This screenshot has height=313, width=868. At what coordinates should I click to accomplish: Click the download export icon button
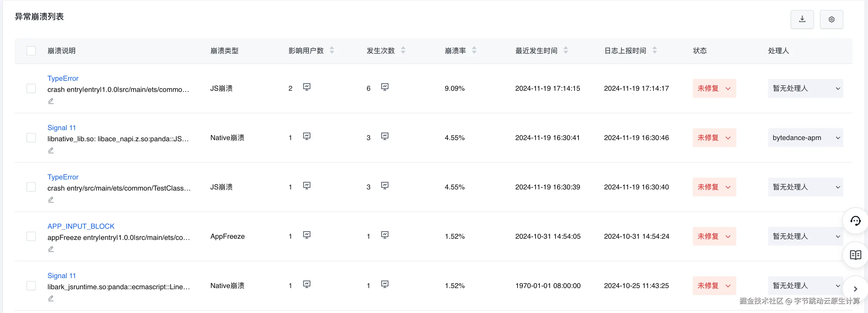click(x=802, y=19)
